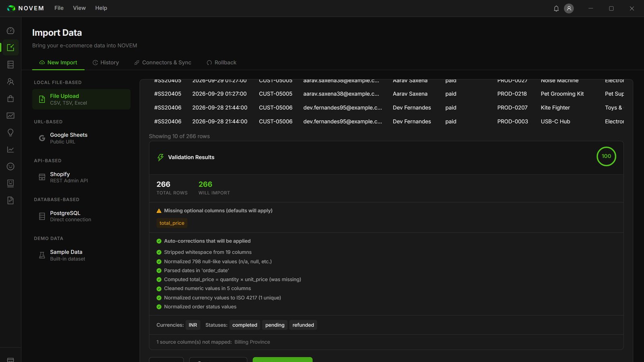Click the Google Sheets G icon
644x362 pixels.
pyautogui.click(x=42, y=138)
